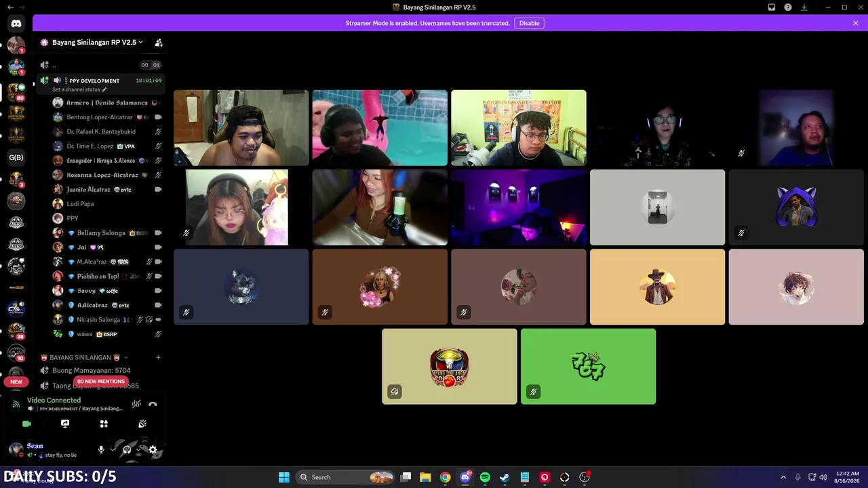Select Savvy in voice list
The width and height of the screenshot is (868, 488).
coord(108,291)
